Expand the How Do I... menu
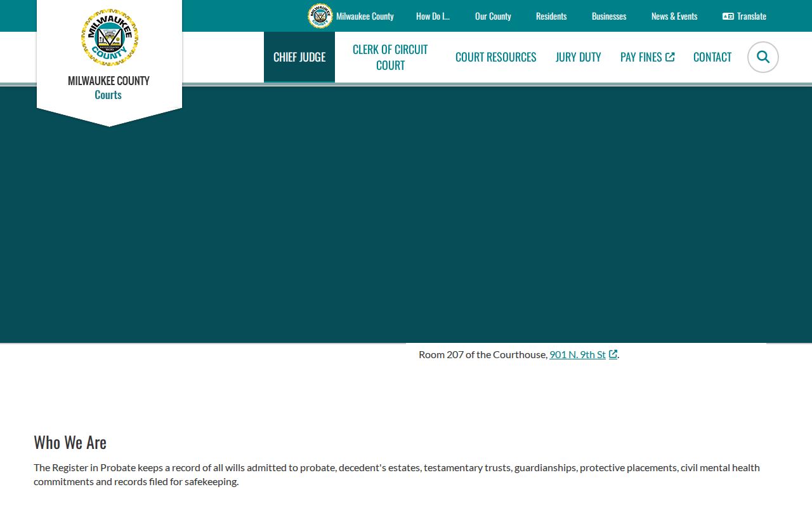Viewport: 812px width, 508px height. coord(433,17)
